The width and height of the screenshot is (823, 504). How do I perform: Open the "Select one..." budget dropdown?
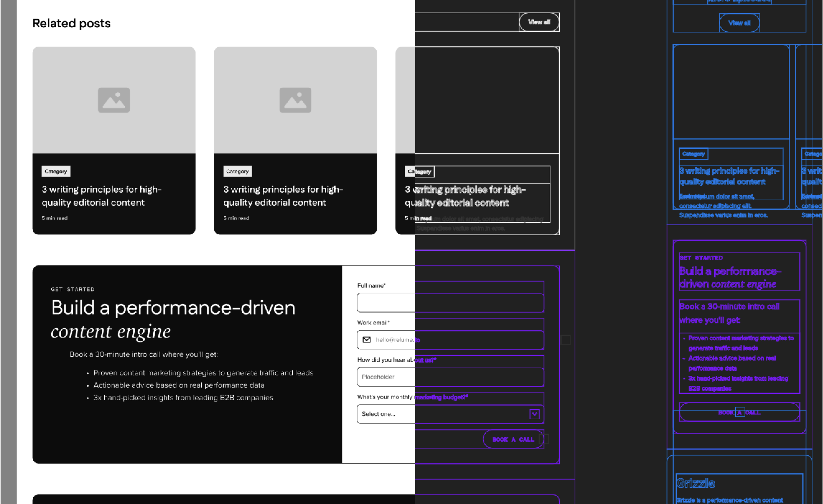[x=450, y=414]
